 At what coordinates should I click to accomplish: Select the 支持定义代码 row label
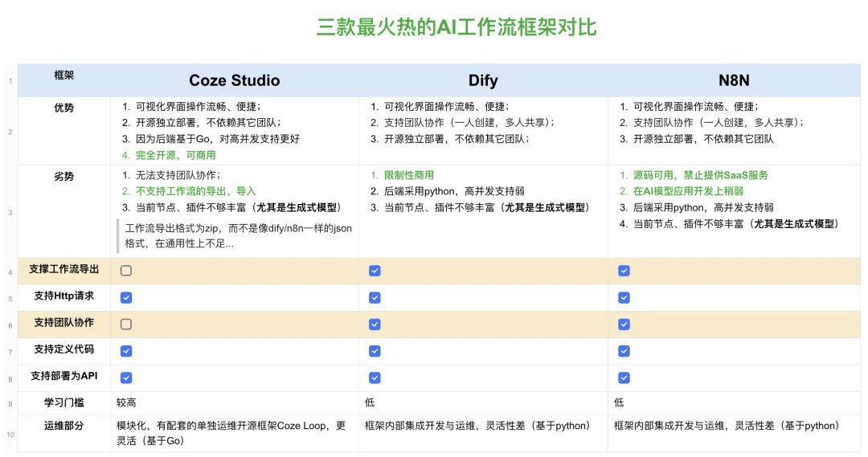click(x=63, y=349)
